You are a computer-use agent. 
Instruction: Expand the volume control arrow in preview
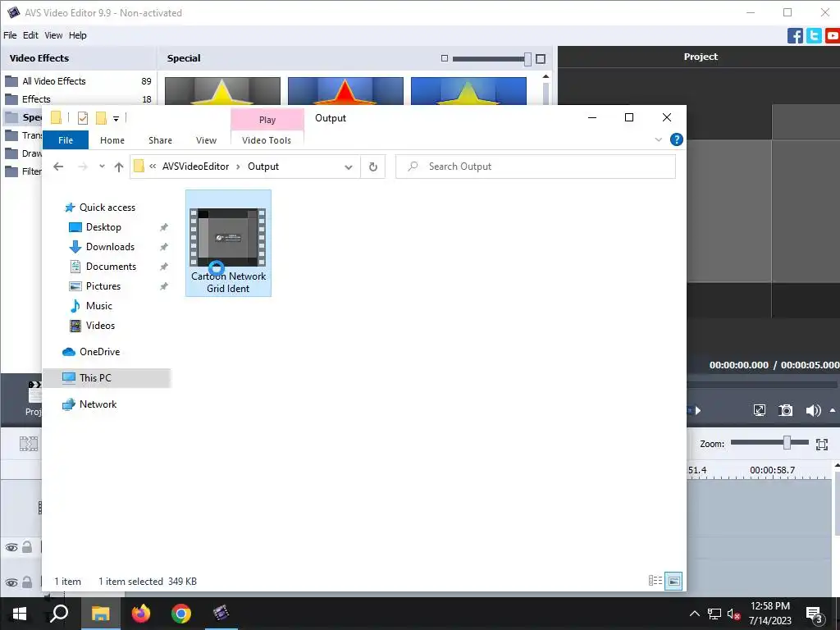pyautogui.click(x=833, y=410)
